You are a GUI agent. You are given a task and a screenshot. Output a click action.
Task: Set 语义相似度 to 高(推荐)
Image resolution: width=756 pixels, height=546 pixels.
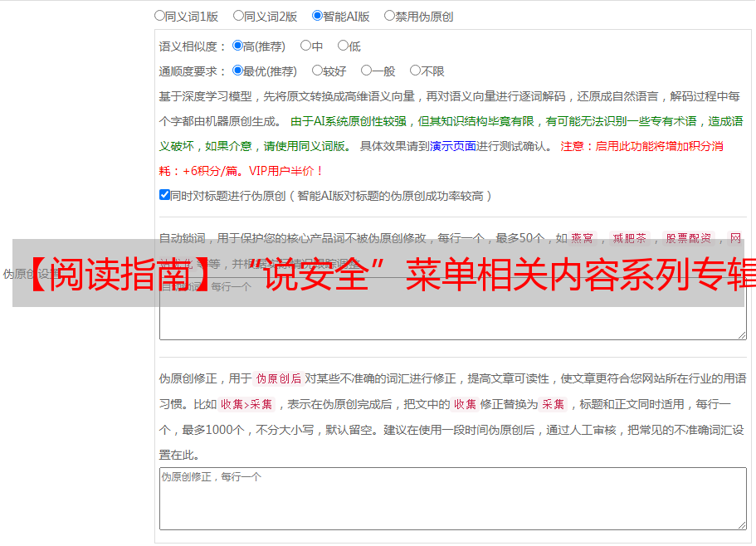coord(237,46)
